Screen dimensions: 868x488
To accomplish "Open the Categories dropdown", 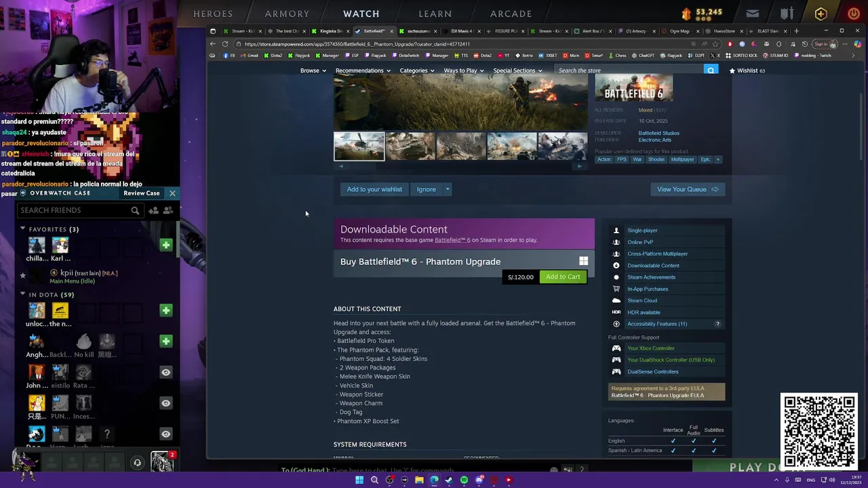I will (x=417, y=70).
